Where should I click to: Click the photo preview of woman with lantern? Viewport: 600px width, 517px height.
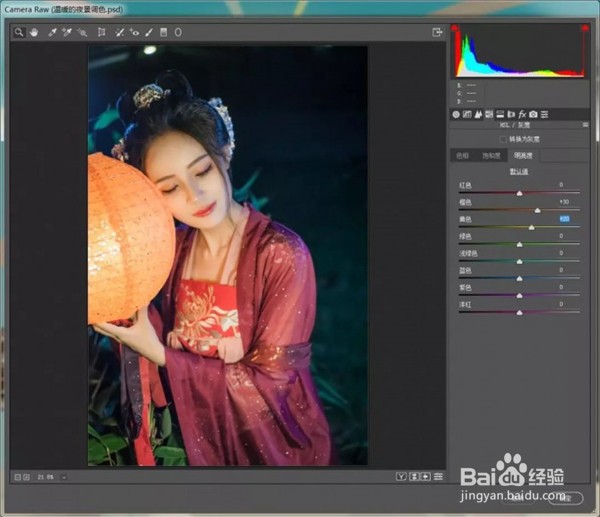point(228,256)
